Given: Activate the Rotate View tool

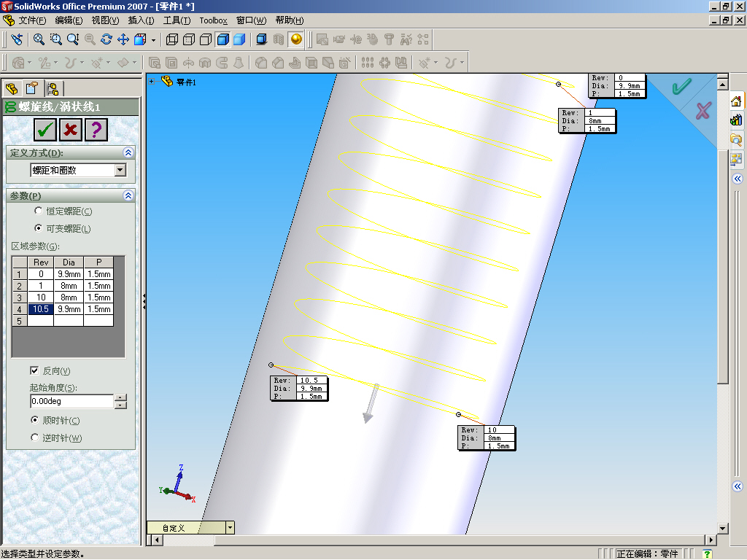Looking at the screenshot, I should pos(107,39).
